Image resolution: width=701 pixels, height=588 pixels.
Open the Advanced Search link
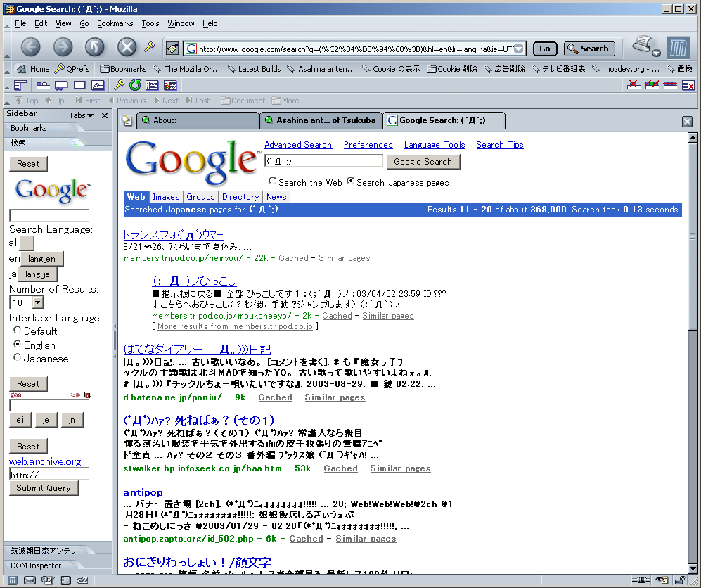click(x=298, y=145)
